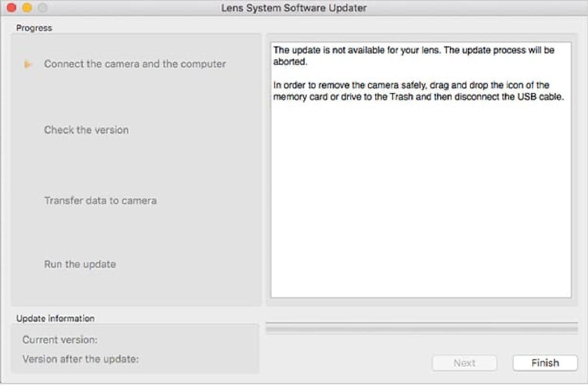The image size is (588, 386).
Task: Click the horizontal update progress bar
Action: [x=421, y=328]
